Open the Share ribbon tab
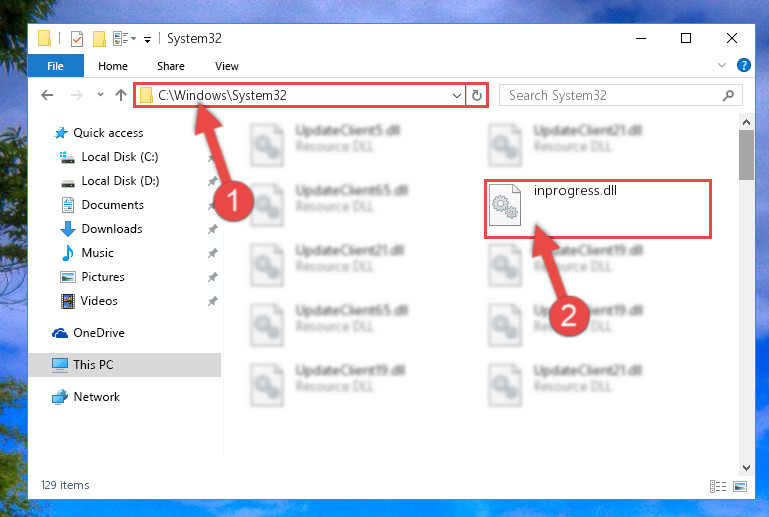Screen dimensions: 769x517 171,66
